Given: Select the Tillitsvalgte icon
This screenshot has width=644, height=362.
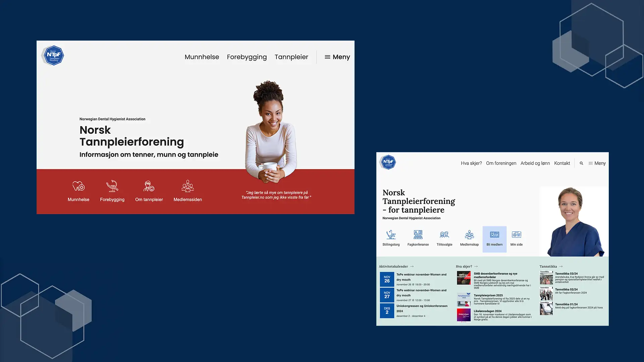Looking at the screenshot, I should tap(444, 235).
